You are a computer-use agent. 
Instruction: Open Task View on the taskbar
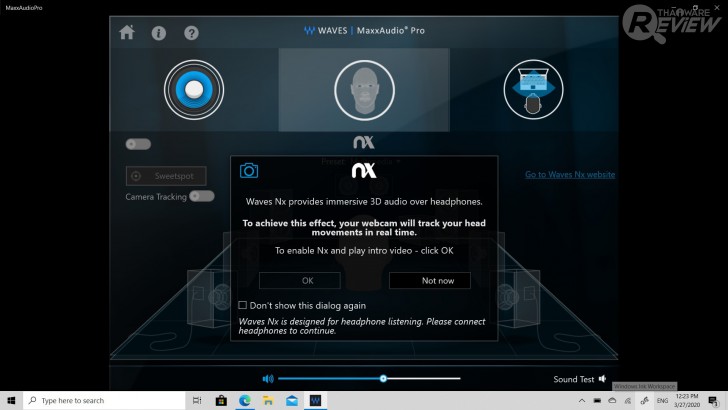(197, 400)
